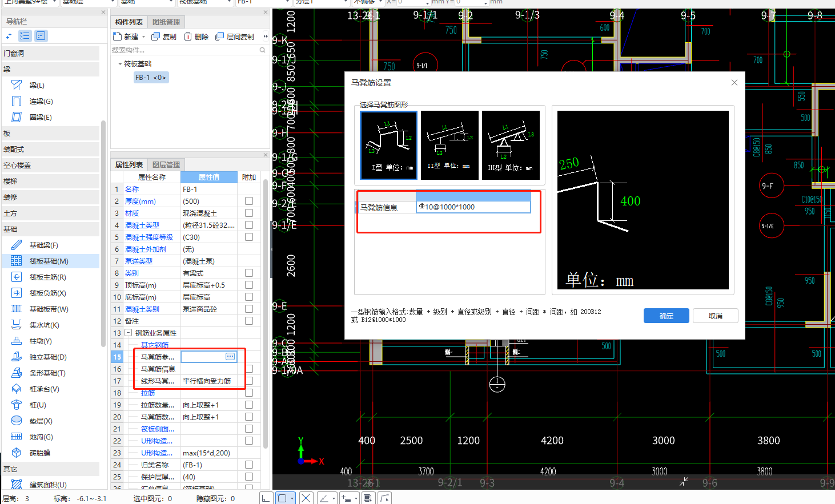Select the 砖胎膜 brick formwork icon
The height and width of the screenshot is (504, 835).
tap(17, 453)
